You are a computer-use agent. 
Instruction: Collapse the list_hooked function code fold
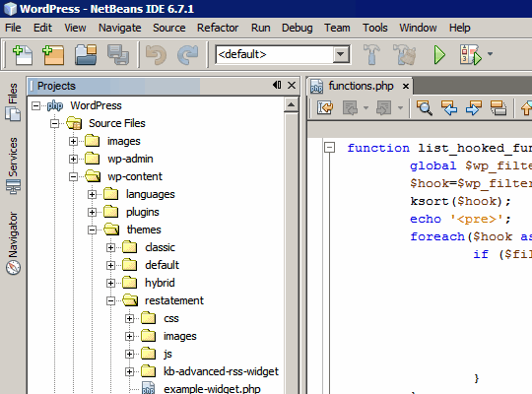tap(329, 148)
